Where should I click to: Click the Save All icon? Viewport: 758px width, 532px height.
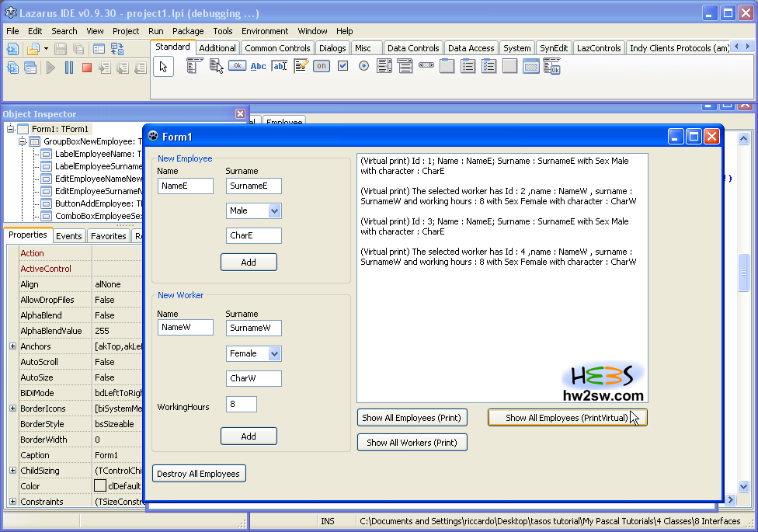[x=78, y=49]
